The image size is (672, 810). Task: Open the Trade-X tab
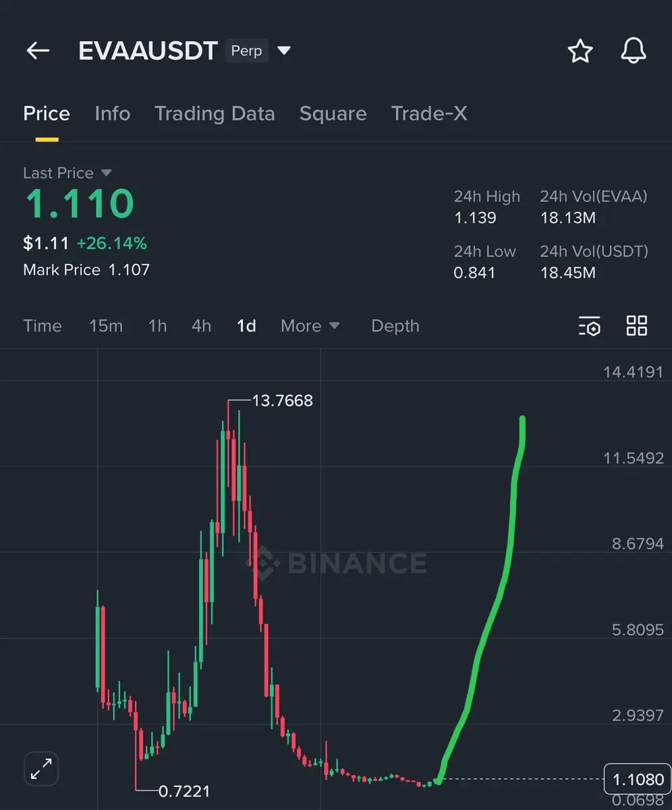click(429, 113)
